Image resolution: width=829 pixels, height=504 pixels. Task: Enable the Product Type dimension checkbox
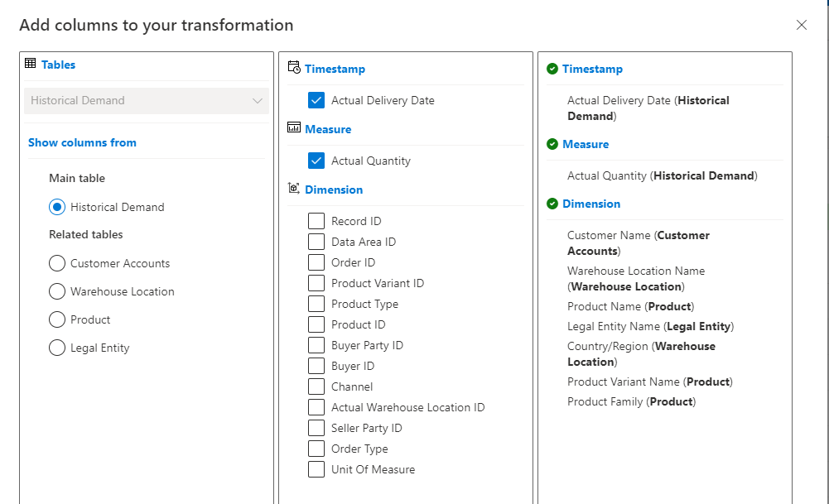point(316,304)
